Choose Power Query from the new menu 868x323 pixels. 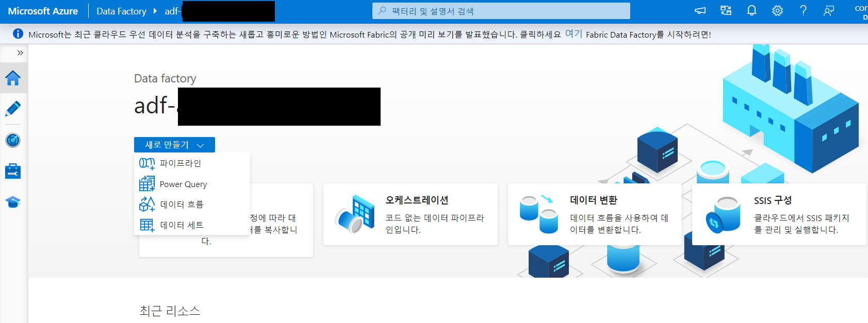[192, 184]
